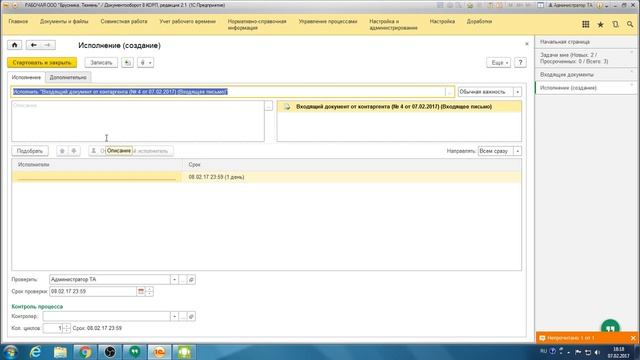Click the person icon responsible executor button
The height and width of the screenshot is (360, 640).
(x=93, y=151)
